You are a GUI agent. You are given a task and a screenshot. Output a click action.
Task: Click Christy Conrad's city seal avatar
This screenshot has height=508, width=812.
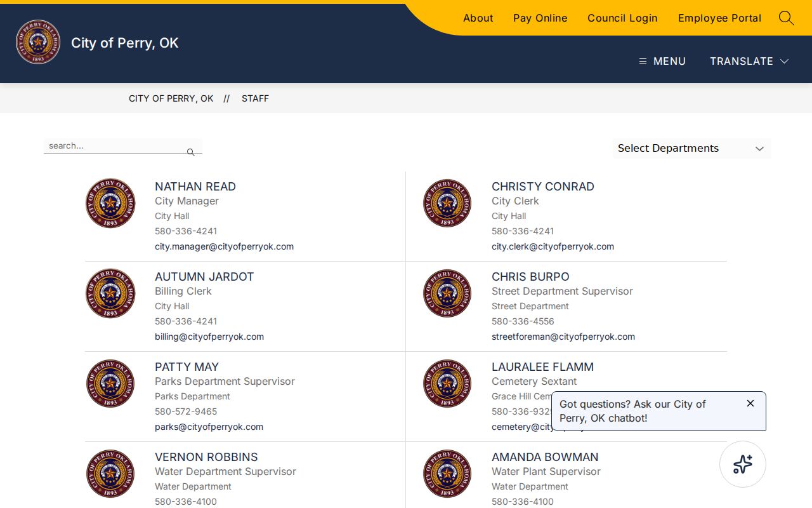447,203
